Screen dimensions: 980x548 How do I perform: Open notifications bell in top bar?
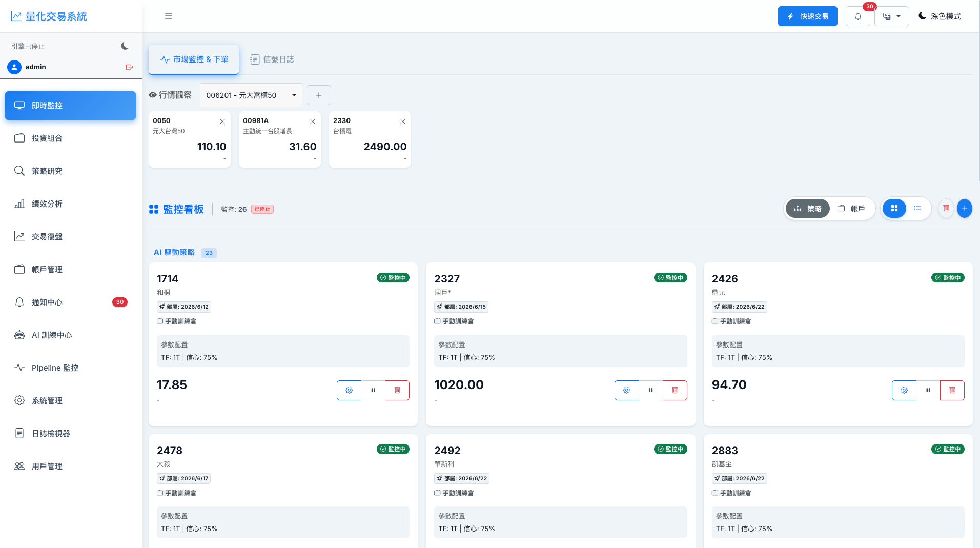(x=857, y=16)
